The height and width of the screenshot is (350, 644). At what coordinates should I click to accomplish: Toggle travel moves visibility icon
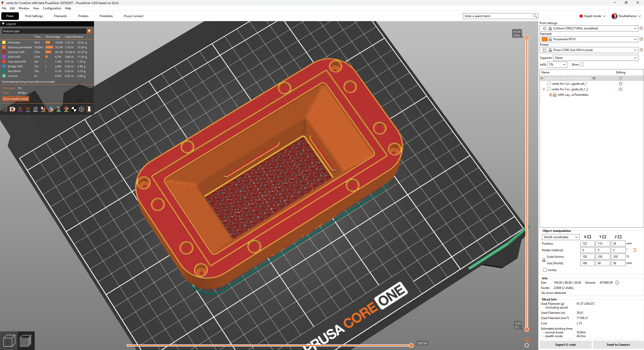pyautogui.click(x=5, y=109)
